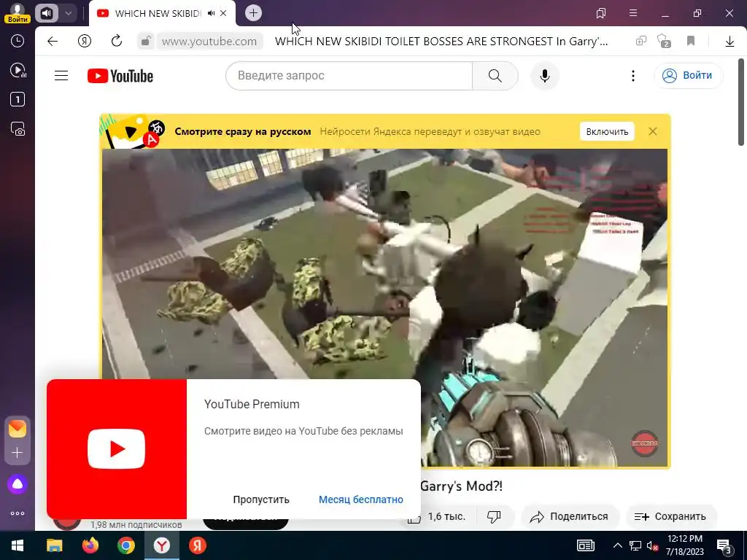This screenshot has width=747, height=560.
Task: Open the downloads arrow icon
Action: (729, 42)
